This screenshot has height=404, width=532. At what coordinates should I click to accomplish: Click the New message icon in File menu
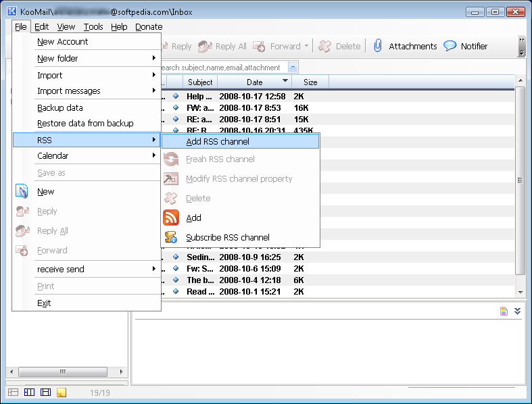pos(22,191)
